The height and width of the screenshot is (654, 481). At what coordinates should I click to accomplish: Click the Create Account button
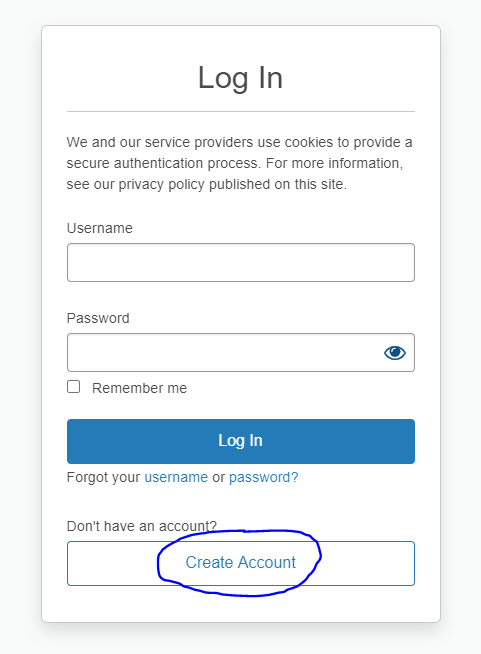(241, 563)
